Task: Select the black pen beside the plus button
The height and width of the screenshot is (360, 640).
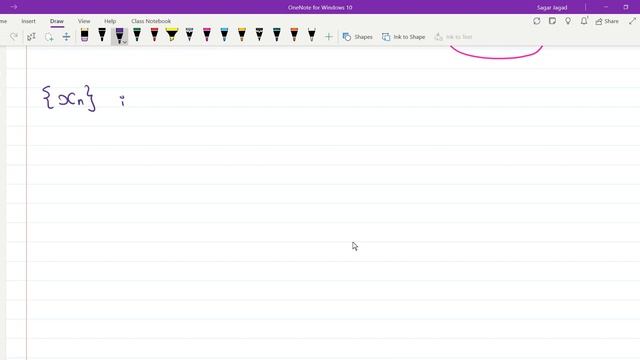Action: 312,35
